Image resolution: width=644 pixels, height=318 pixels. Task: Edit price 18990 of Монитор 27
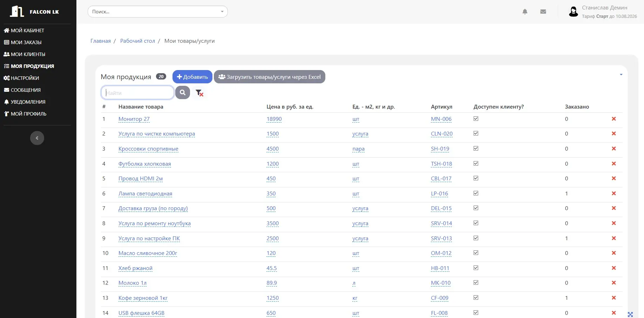[274, 119]
